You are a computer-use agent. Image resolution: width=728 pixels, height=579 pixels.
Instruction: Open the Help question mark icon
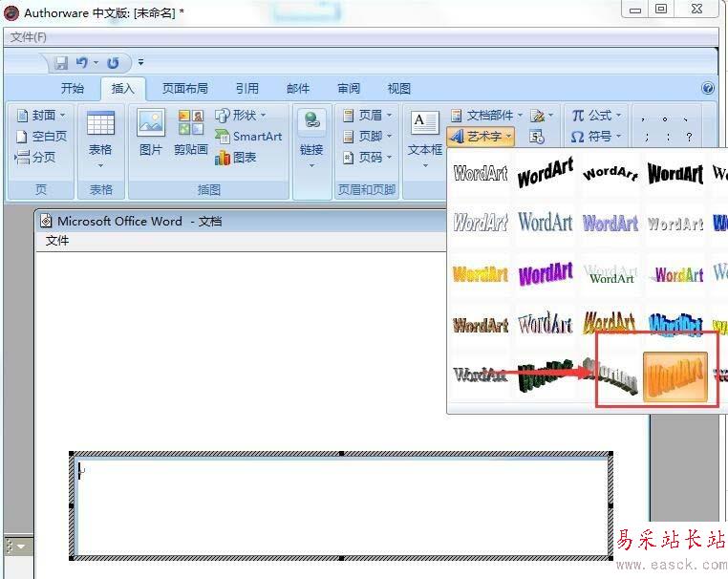[x=708, y=87]
